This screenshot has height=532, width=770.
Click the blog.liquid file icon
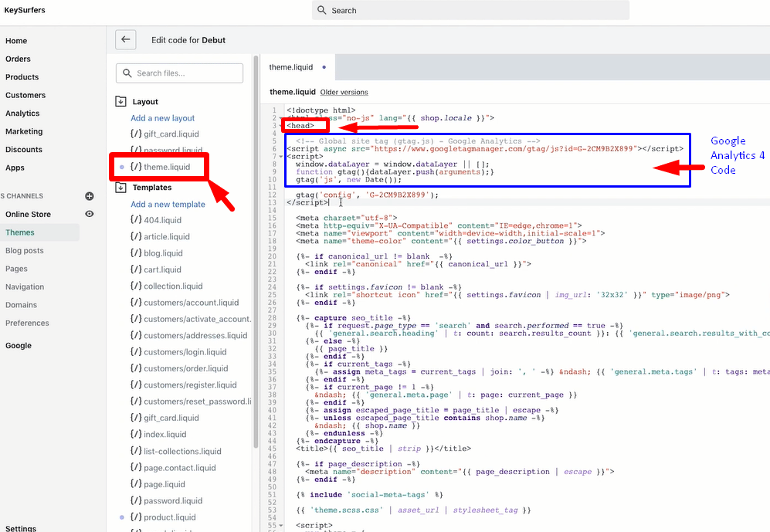click(x=136, y=252)
